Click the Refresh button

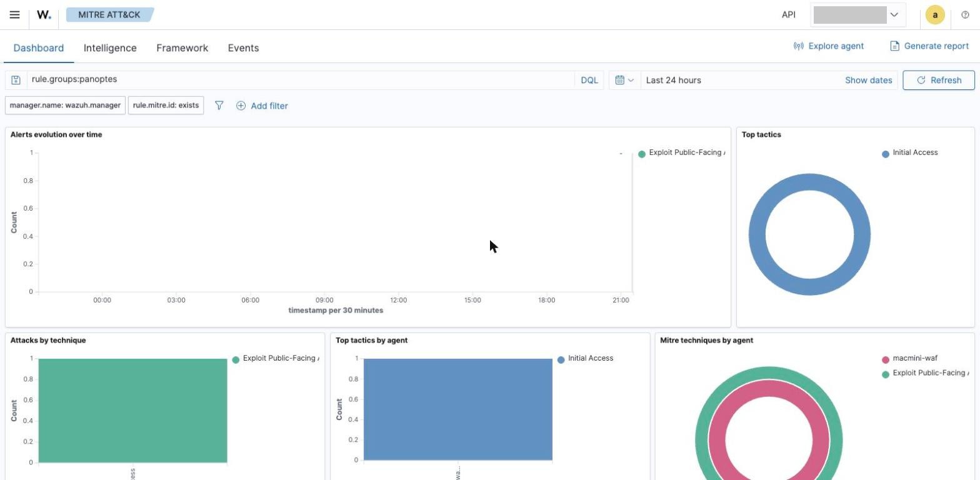938,80
